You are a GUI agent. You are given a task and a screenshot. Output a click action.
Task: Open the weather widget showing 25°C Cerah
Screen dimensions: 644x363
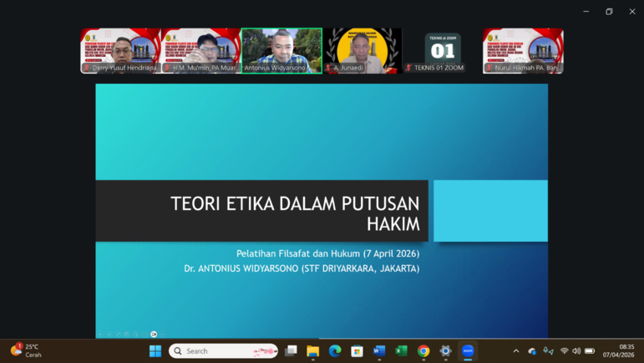click(x=26, y=350)
